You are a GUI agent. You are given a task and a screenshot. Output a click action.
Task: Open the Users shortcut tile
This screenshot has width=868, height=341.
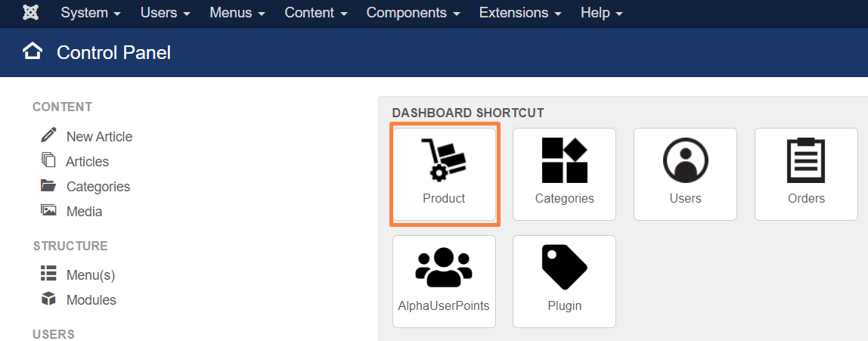pos(685,174)
